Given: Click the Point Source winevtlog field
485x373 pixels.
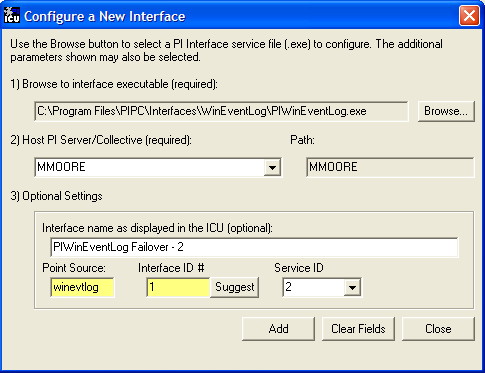Looking at the screenshot, I should [x=82, y=287].
